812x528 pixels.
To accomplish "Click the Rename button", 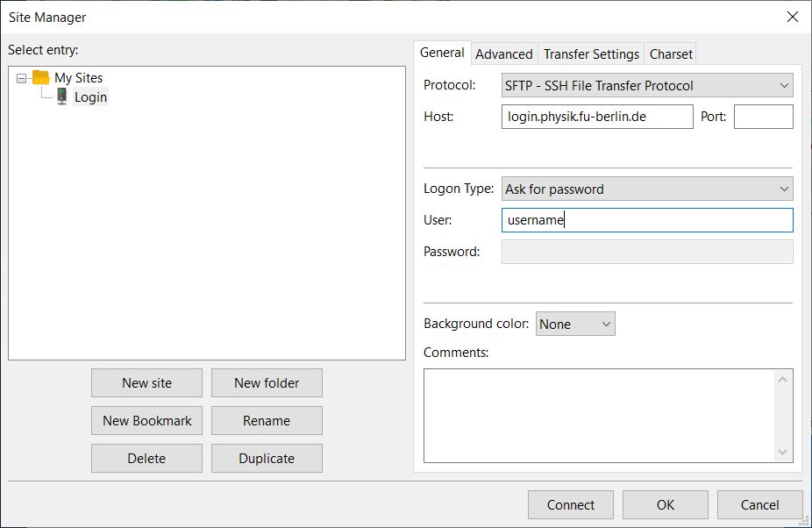I will tap(267, 421).
